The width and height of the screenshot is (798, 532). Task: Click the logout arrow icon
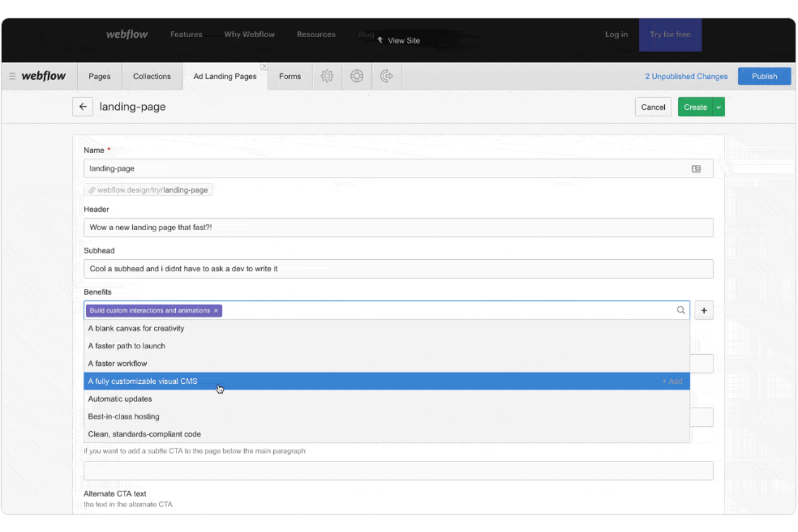click(x=386, y=77)
